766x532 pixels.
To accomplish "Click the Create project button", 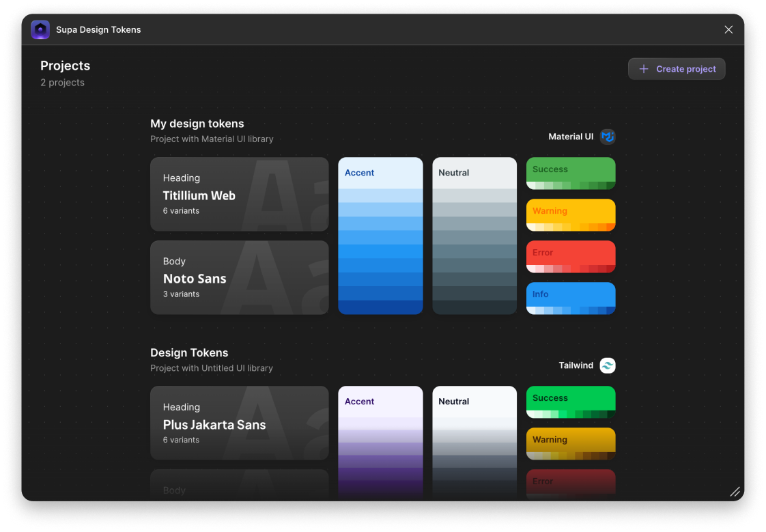I will pos(677,69).
